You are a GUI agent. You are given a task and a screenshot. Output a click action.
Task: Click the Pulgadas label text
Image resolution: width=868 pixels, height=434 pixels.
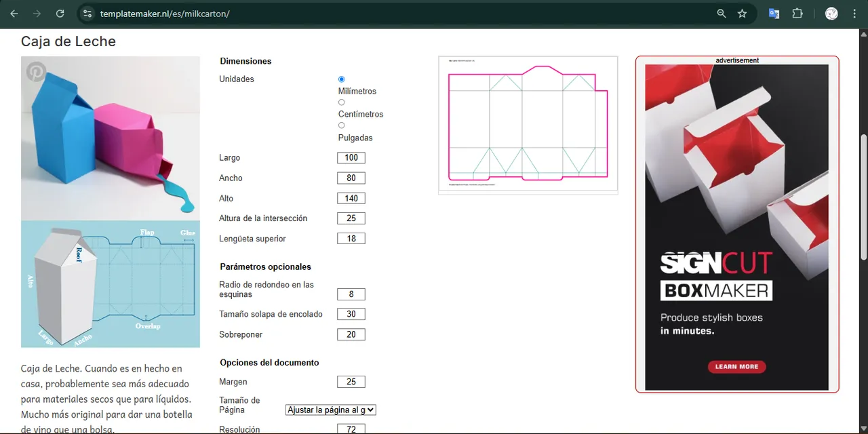pyautogui.click(x=355, y=138)
